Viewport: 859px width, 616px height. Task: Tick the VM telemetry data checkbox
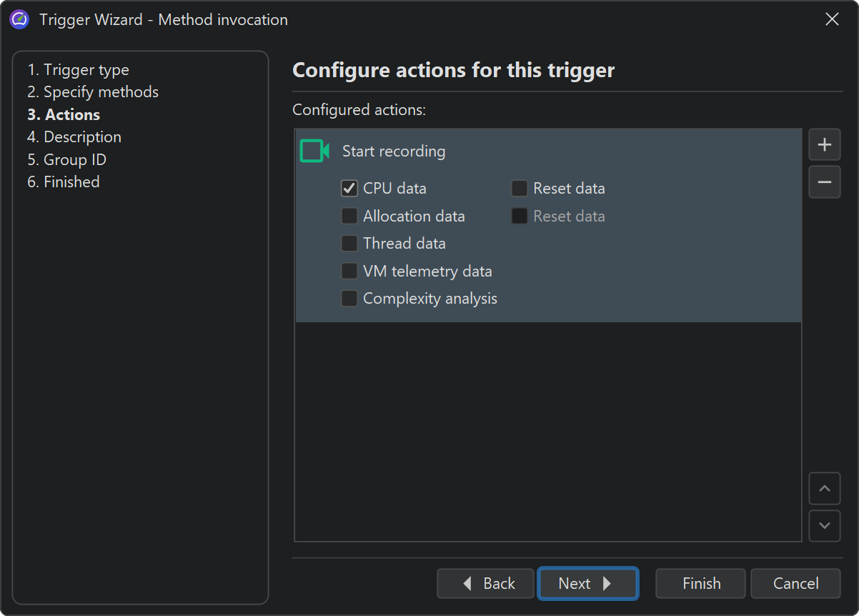pos(349,272)
